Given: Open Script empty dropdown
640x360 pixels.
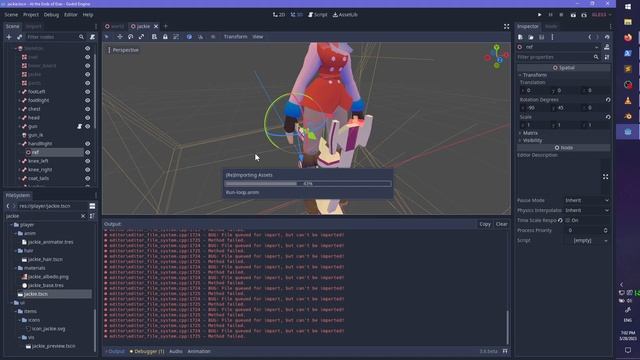Looking at the screenshot, I should (587, 240).
